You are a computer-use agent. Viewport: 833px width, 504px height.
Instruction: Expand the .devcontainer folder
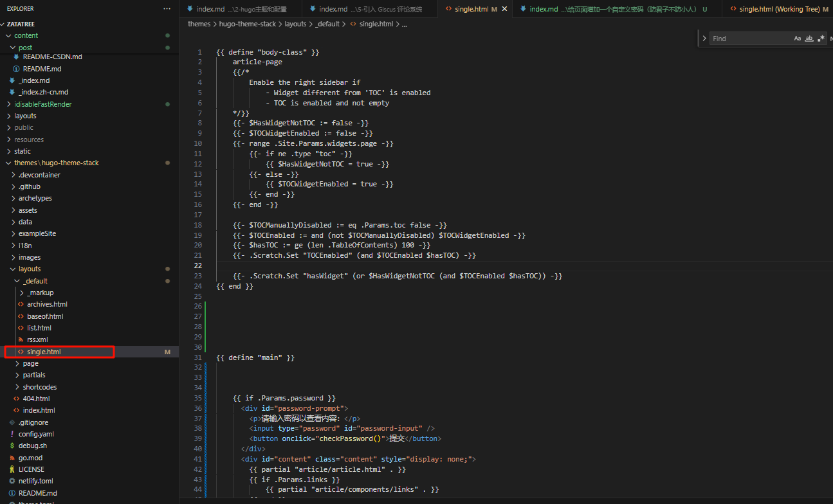13,175
